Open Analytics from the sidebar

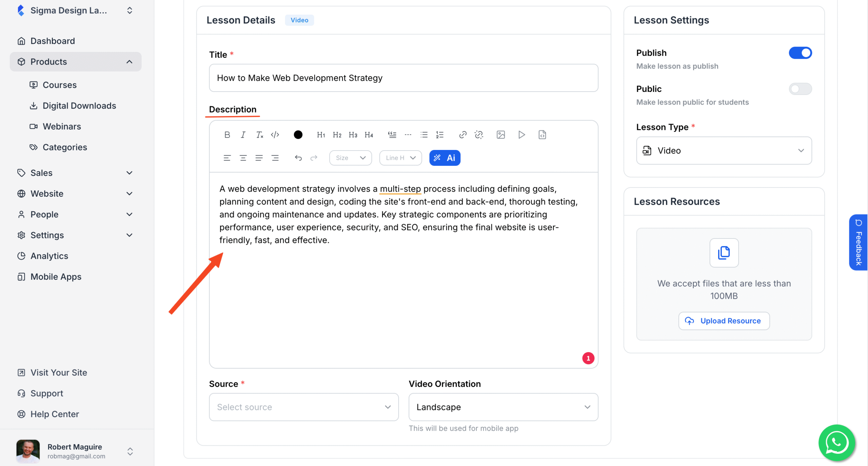point(49,256)
